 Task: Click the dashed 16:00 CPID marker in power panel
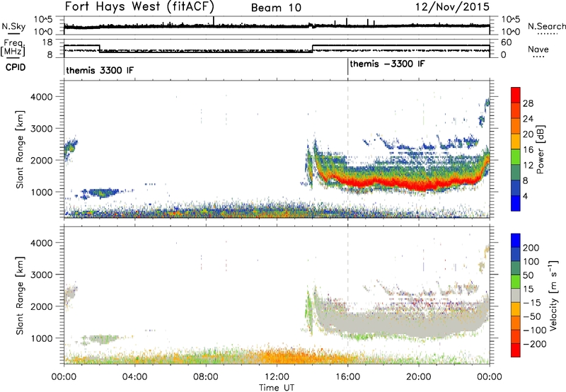348,149
